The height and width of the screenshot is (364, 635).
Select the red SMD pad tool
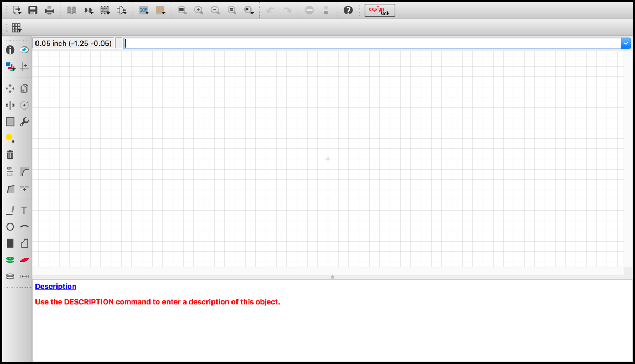click(24, 259)
